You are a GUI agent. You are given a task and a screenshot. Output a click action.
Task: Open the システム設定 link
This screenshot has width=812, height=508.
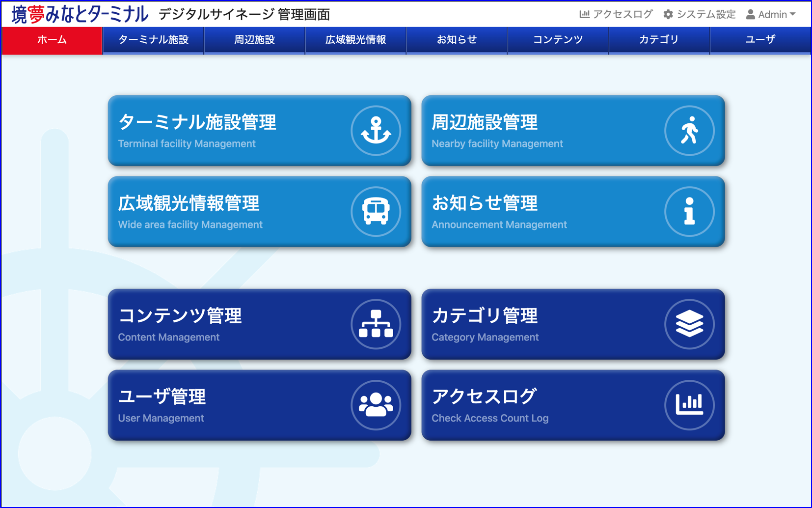pyautogui.click(x=700, y=14)
